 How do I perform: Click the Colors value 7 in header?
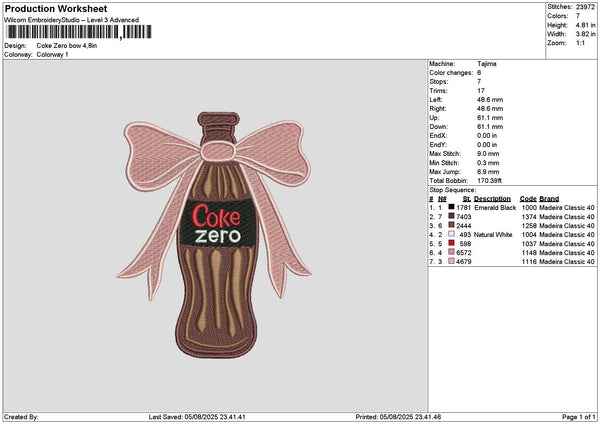(x=578, y=16)
